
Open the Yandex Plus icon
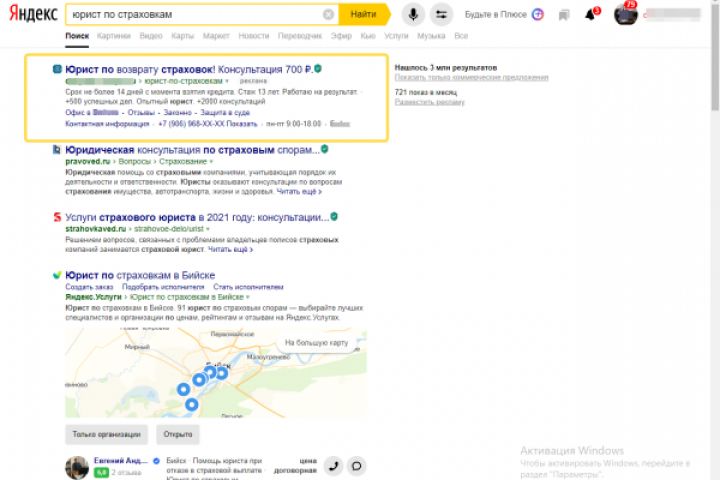tap(538, 14)
